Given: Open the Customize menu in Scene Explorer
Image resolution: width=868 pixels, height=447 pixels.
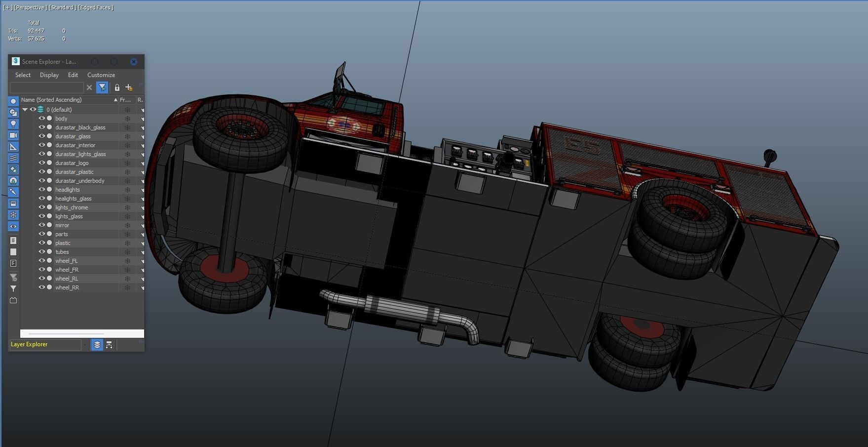Looking at the screenshot, I should (x=101, y=75).
